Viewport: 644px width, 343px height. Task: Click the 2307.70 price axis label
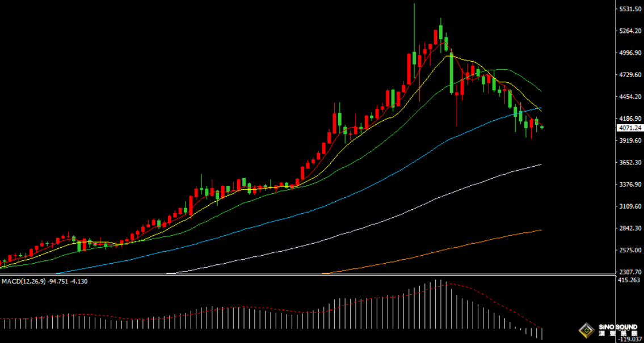pyautogui.click(x=630, y=272)
